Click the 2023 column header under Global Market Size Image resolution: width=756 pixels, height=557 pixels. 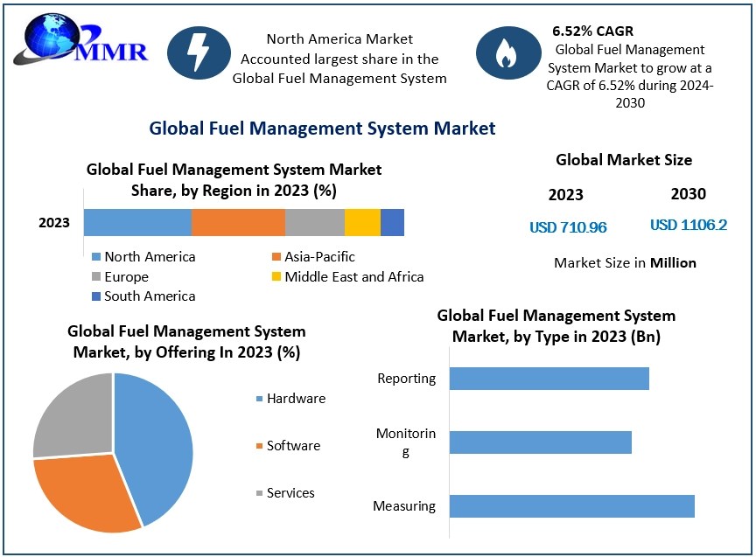tap(567, 195)
